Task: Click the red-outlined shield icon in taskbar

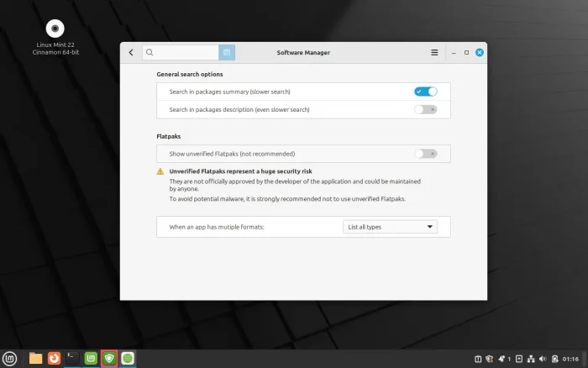Action: tap(108, 358)
